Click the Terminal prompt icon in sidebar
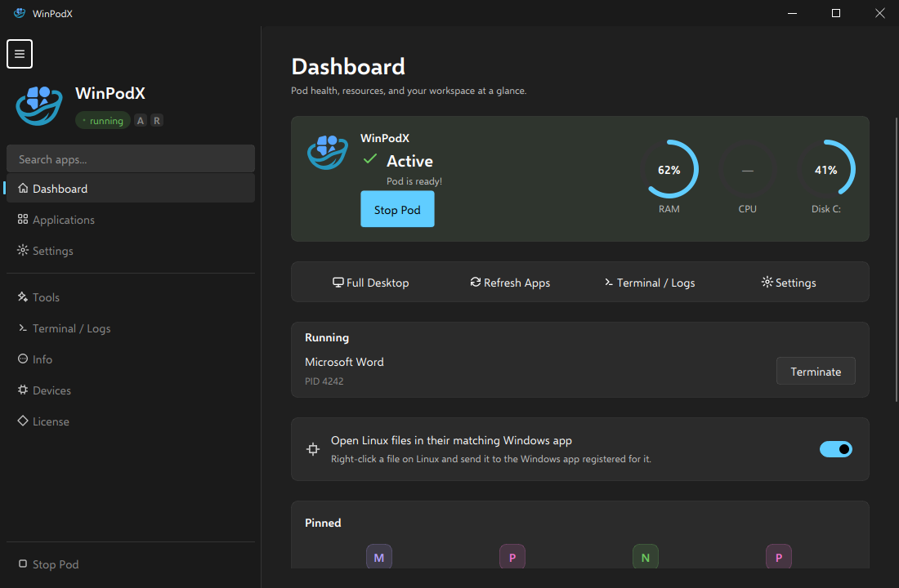This screenshot has height=588, width=899. [23, 327]
